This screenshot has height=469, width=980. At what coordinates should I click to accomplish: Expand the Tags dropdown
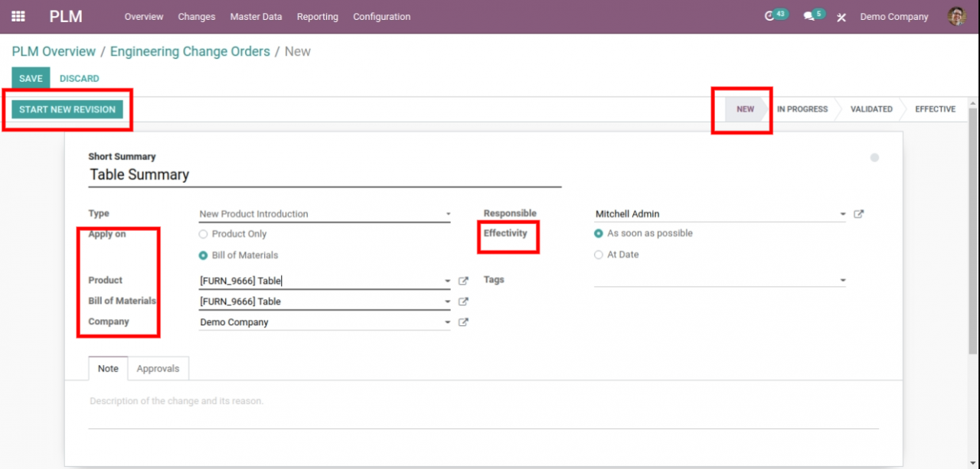coord(843,281)
